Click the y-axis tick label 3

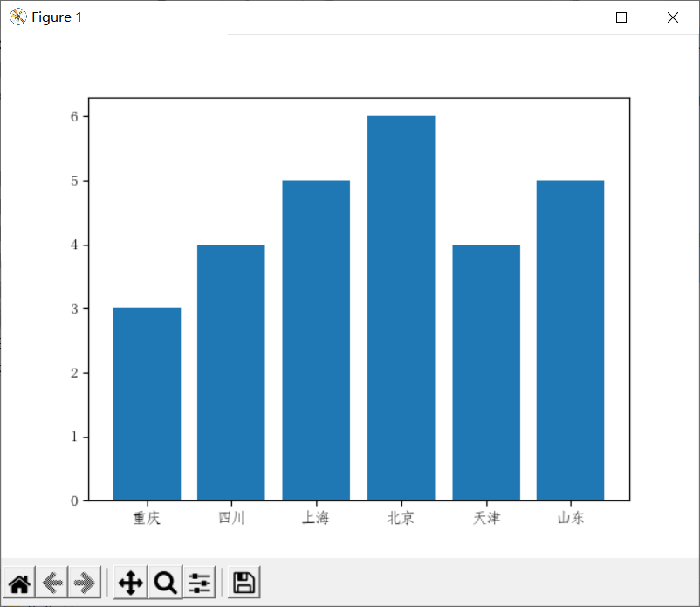[x=74, y=308]
